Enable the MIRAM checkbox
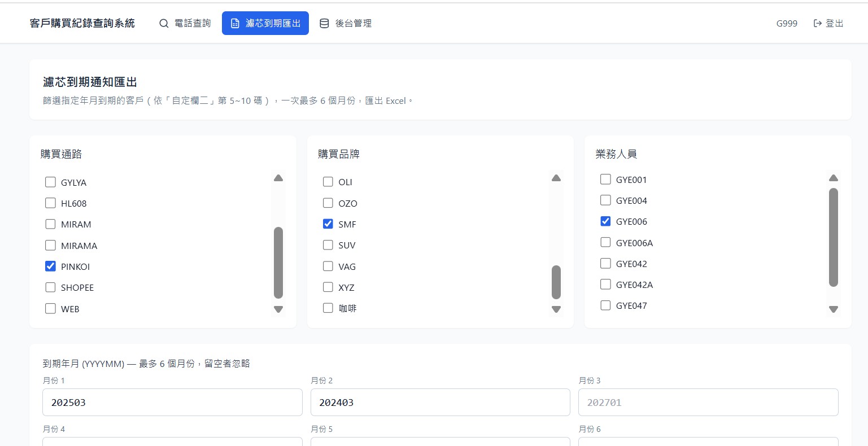The image size is (868, 446). coord(50,224)
